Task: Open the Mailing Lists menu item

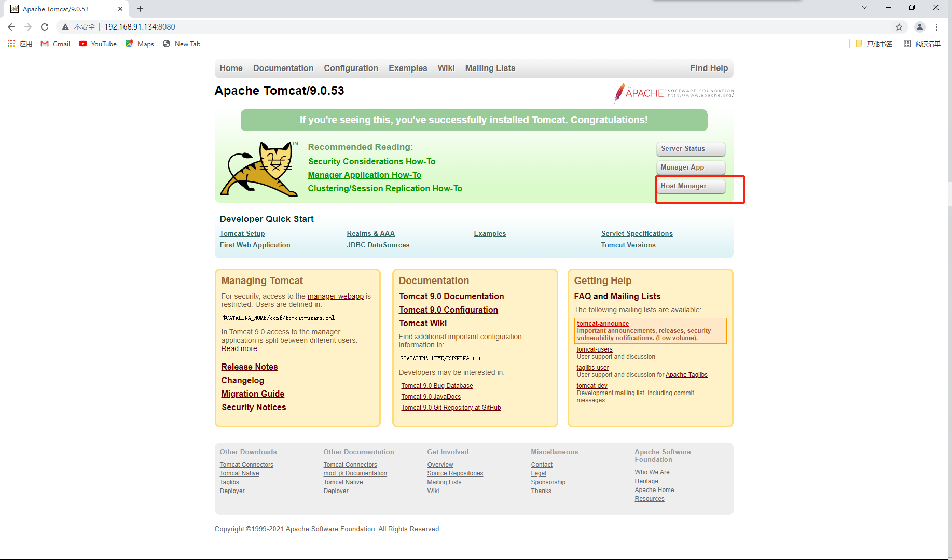Action: 490,68
